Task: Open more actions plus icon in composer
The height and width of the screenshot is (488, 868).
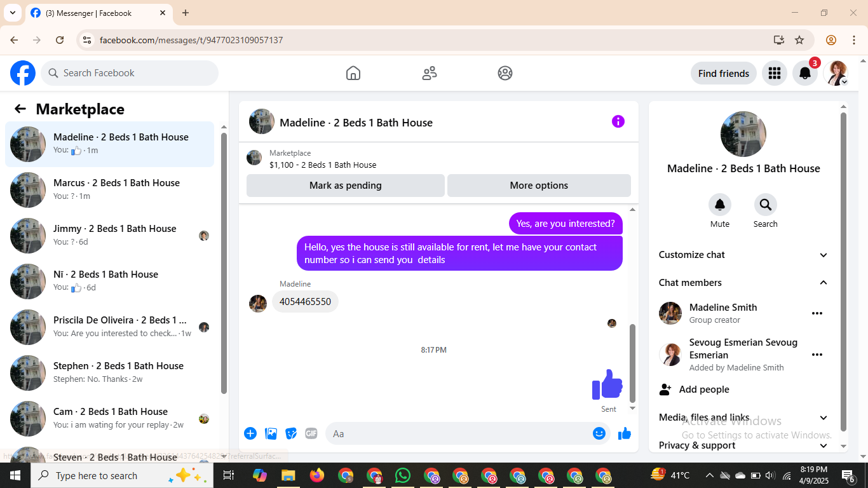Action: pos(250,433)
